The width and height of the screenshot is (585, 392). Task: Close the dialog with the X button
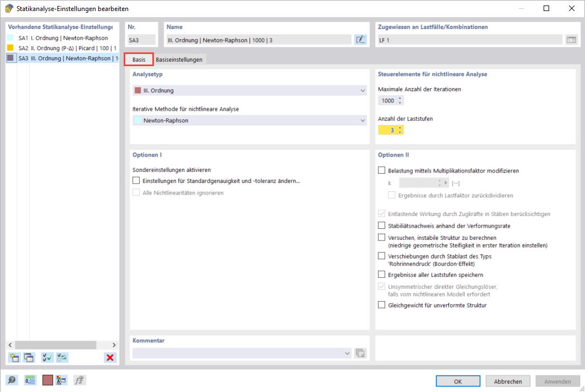pyautogui.click(x=572, y=8)
